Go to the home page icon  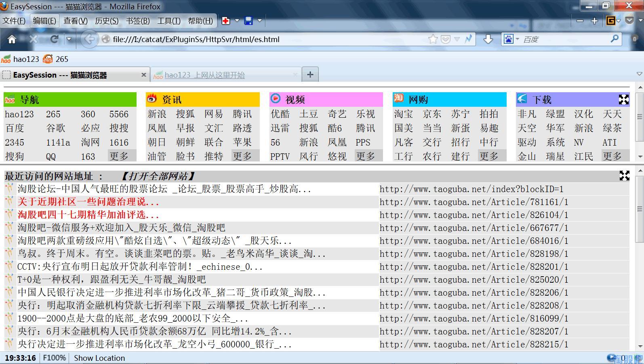12,39
